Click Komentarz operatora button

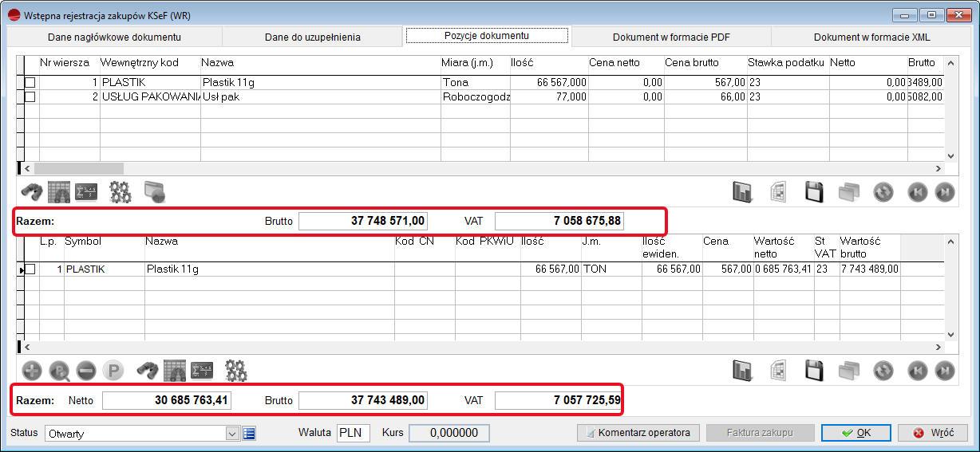638,433
